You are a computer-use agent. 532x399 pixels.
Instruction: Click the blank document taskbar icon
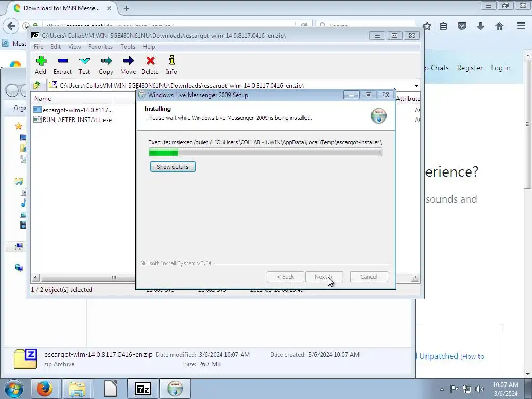click(x=111, y=389)
